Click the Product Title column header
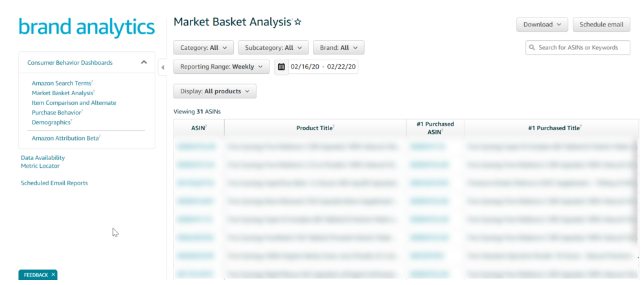644x285 pixels. pyautogui.click(x=315, y=128)
